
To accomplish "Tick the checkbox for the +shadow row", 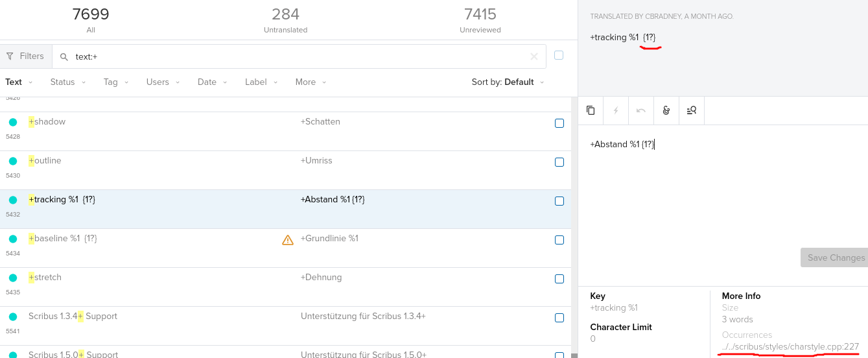I will point(559,123).
